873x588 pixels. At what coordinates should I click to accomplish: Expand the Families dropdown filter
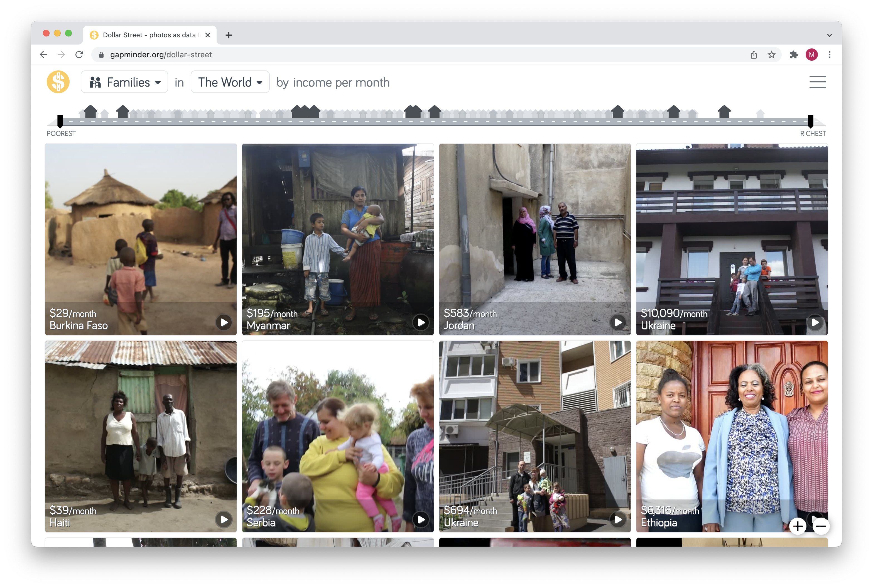(125, 82)
